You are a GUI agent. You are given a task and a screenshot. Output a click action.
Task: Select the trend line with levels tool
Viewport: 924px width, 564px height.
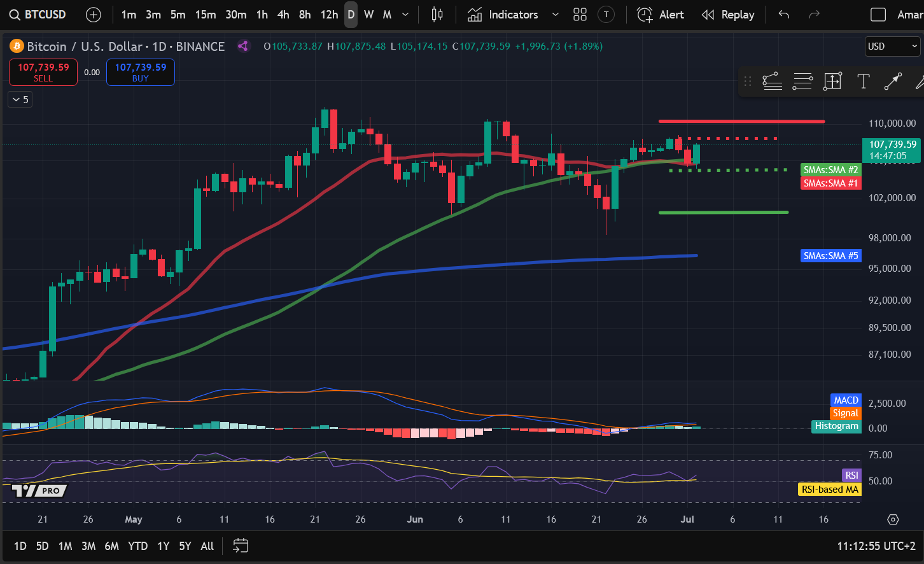pyautogui.click(x=772, y=81)
